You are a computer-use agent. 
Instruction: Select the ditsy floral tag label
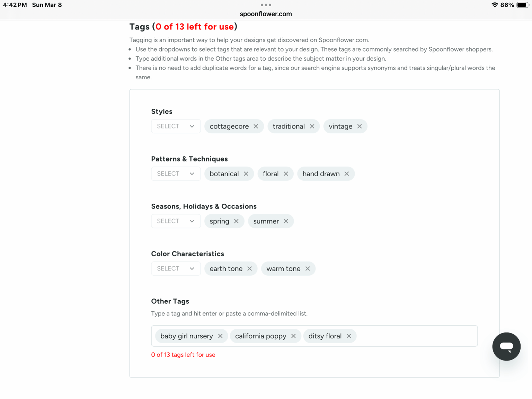pyautogui.click(x=325, y=336)
